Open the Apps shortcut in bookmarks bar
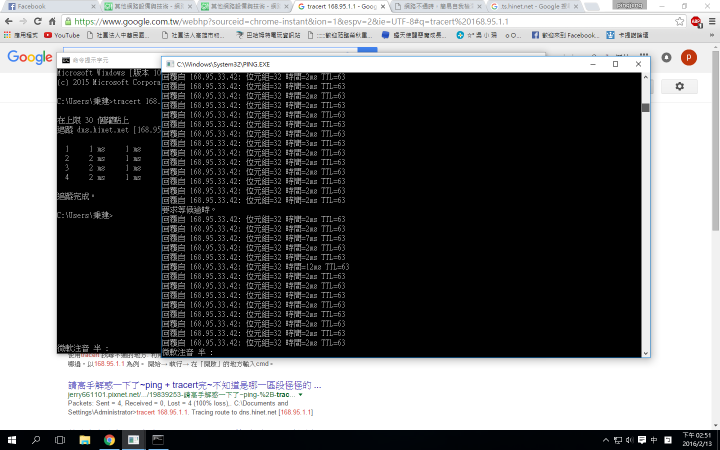720x450 pixels. tap(21, 35)
